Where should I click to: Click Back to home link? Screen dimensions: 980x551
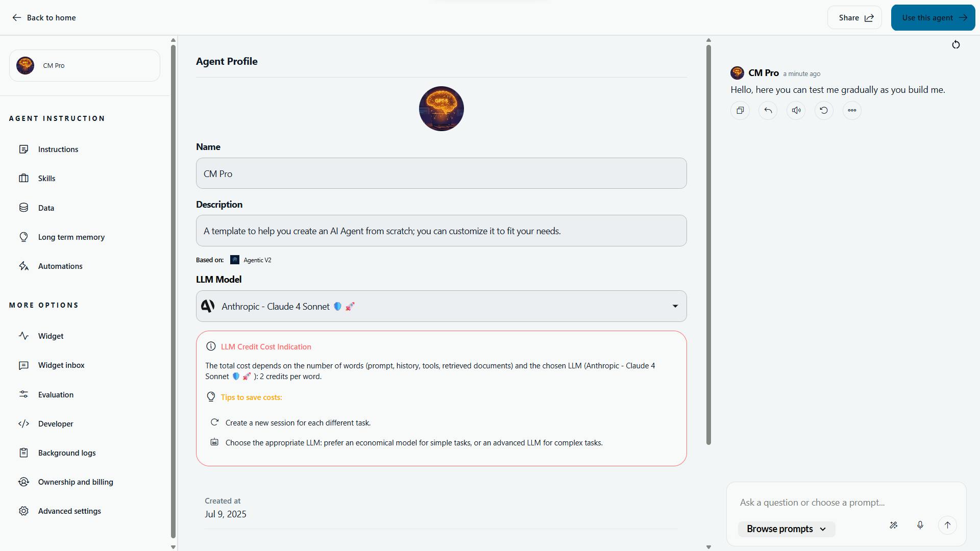tap(44, 18)
